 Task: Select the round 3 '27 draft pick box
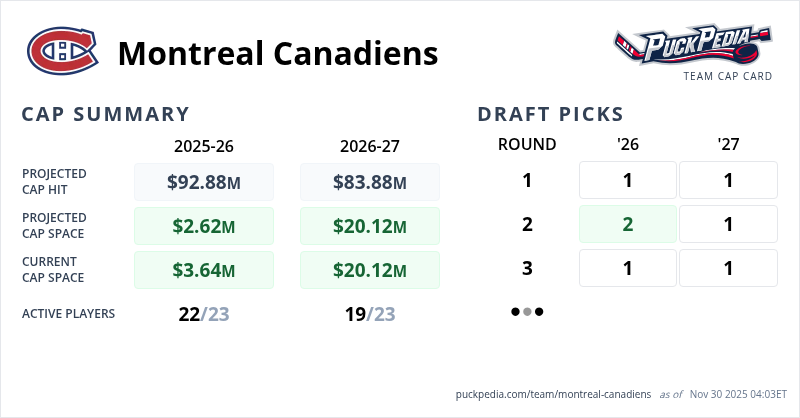tap(728, 268)
